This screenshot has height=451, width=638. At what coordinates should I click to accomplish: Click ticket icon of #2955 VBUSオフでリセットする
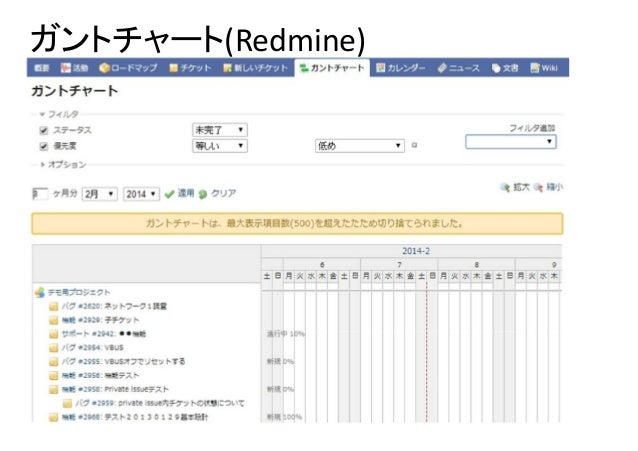(53, 361)
